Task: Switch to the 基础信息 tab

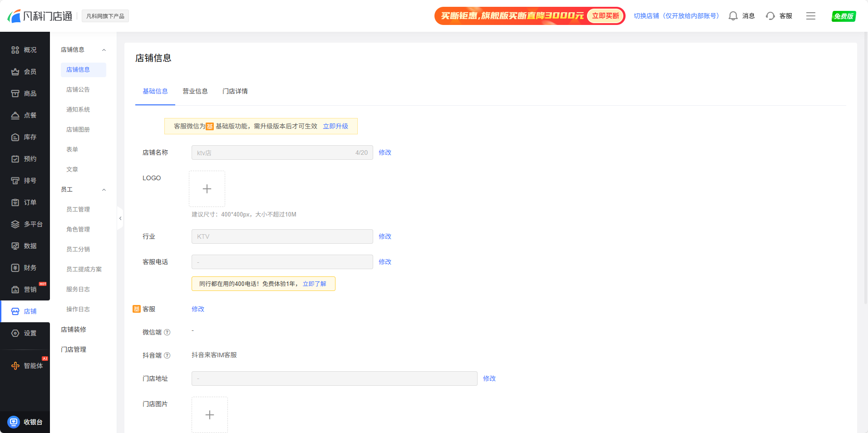Action: [155, 91]
